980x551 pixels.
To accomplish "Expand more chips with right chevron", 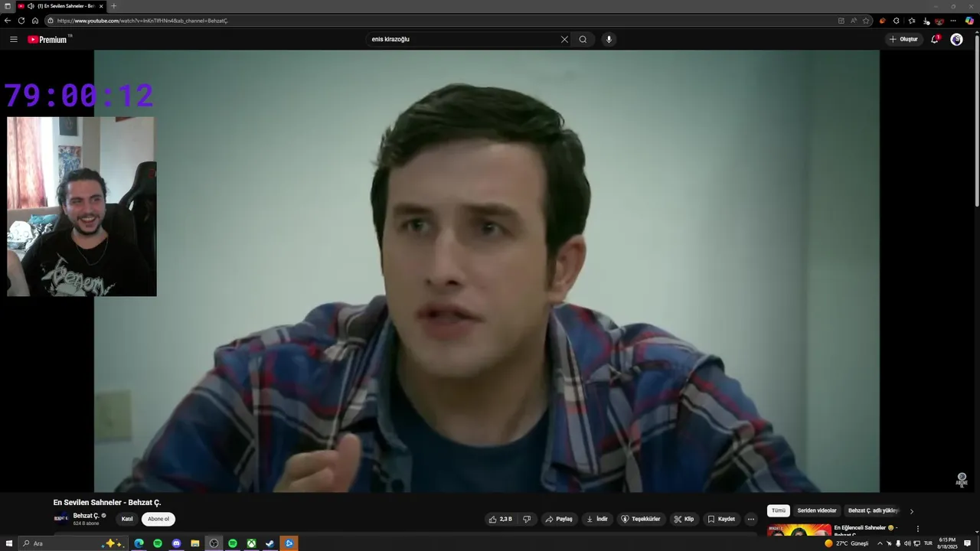I will coord(911,511).
